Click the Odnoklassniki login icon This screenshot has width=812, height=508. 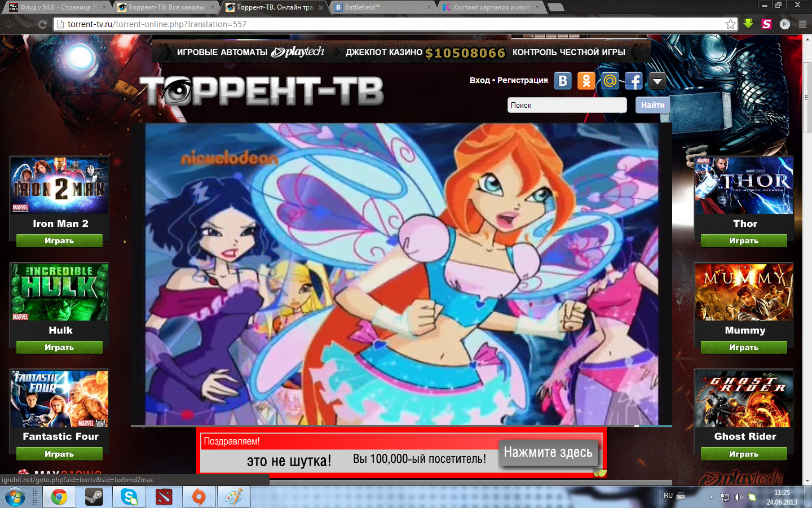click(x=586, y=81)
